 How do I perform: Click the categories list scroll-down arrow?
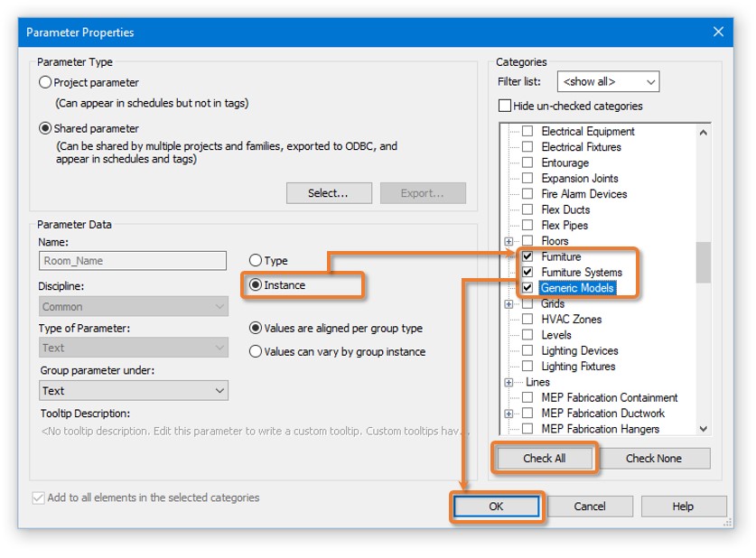[x=704, y=428]
